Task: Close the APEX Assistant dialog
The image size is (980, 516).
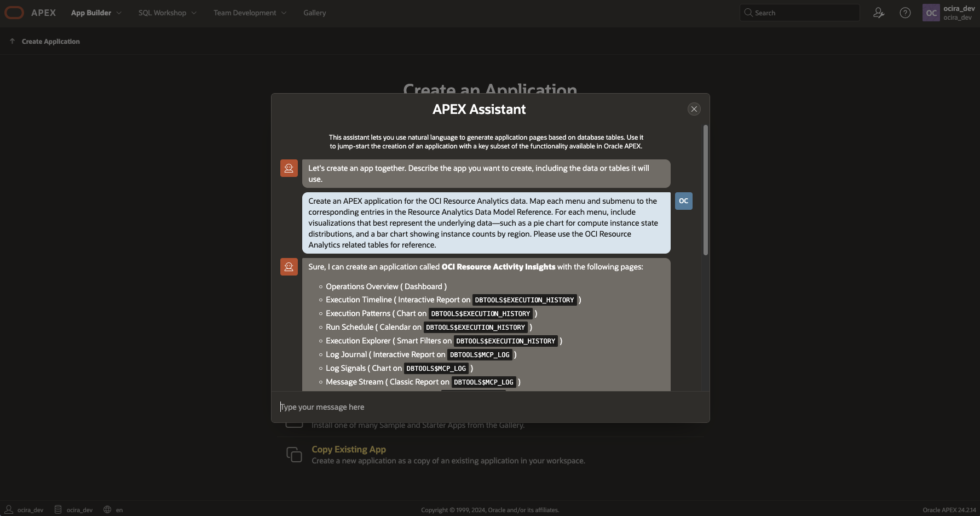Action: point(694,108)
